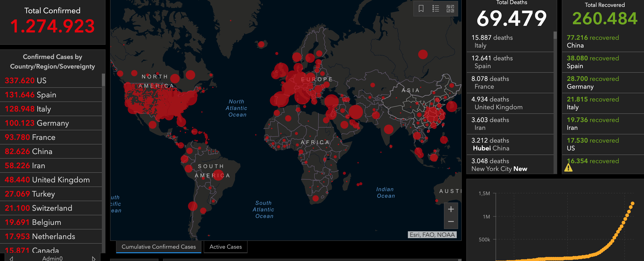644x261 pixels.
Task: Zoom in with the plus button
Action: [451, 209]
